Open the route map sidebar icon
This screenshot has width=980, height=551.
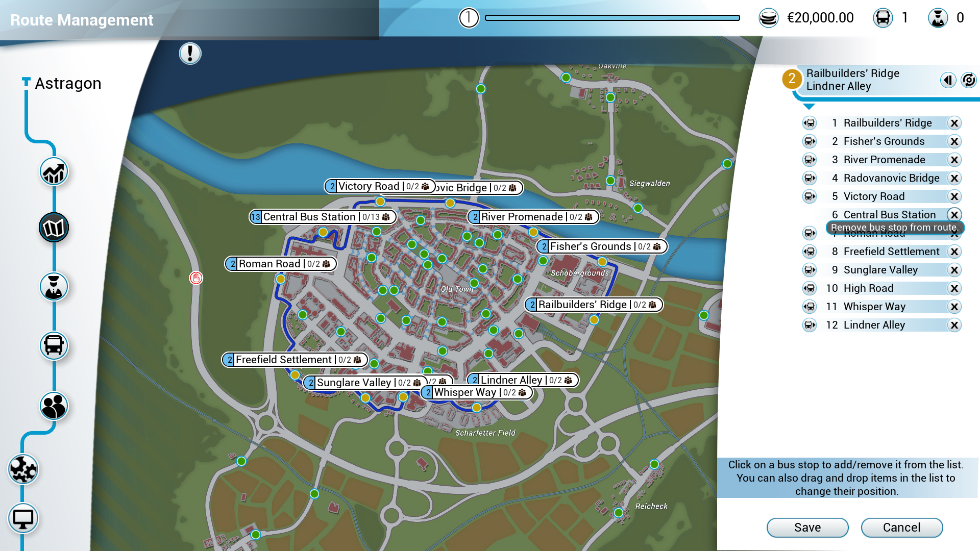click(x=54, y=228)
